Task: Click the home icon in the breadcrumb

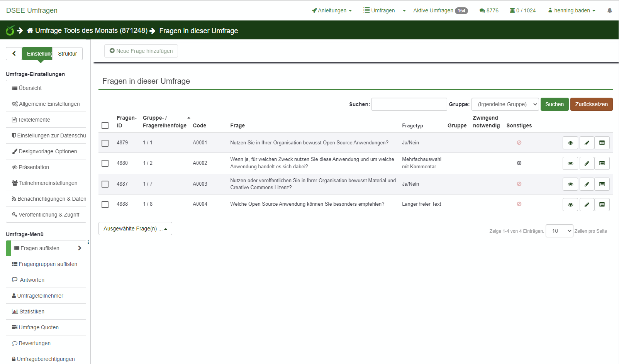Action: (x=31, y=30)
